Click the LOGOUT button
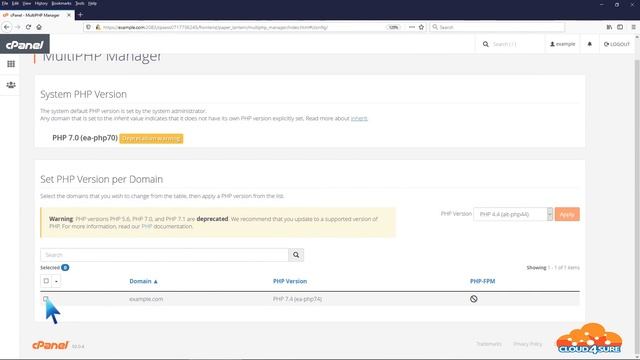This screenshot has width=640, height=360. [617, 44]
